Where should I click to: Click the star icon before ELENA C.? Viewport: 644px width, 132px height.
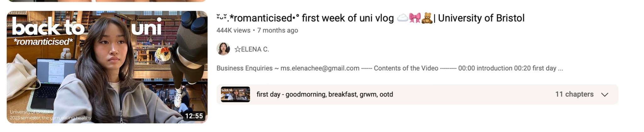coord(238,49)
